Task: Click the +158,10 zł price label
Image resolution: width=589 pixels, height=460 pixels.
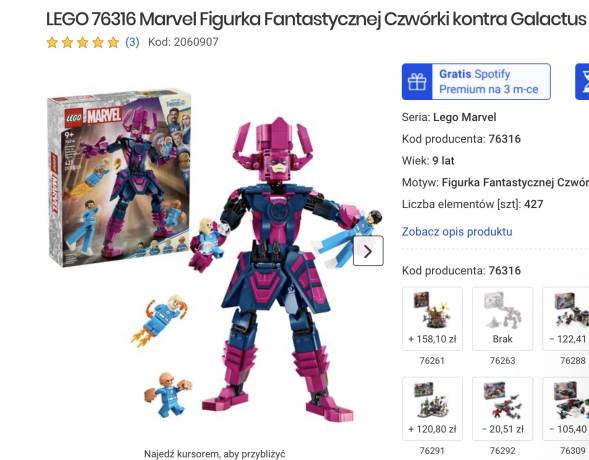Action: click(x=432, y=339)
